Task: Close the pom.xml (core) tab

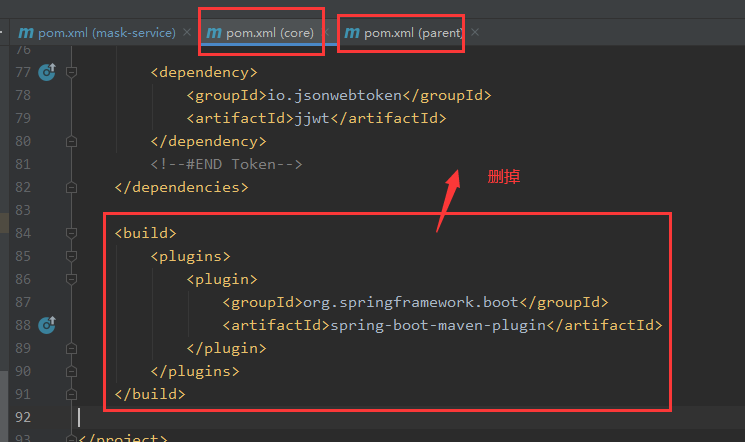Action: pos(325,32)
